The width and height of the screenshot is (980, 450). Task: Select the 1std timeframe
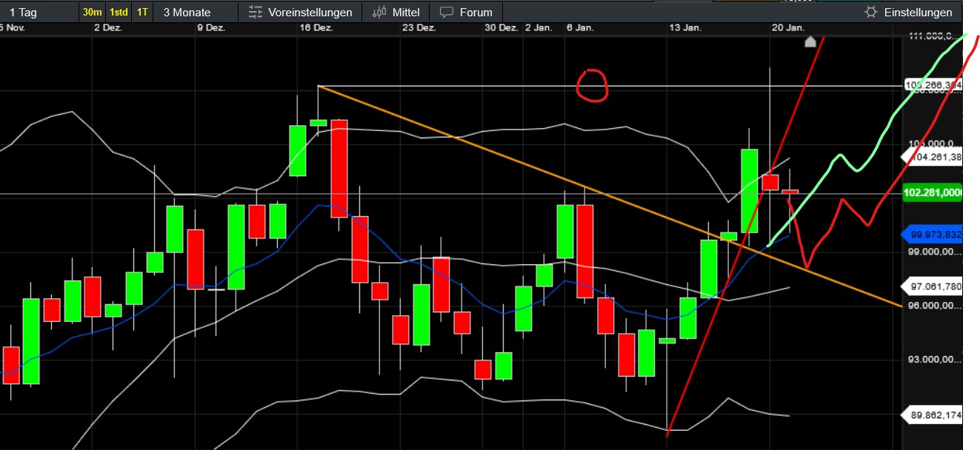(118, 12)
